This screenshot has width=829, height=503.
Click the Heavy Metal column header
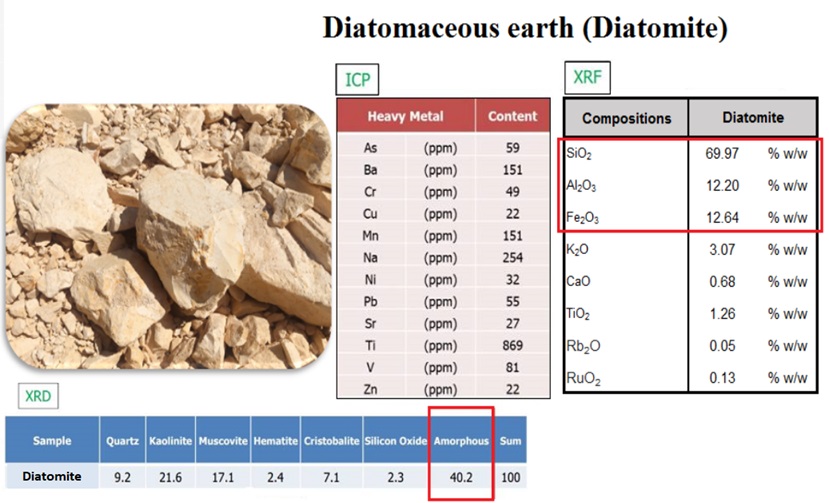[405, 117]
